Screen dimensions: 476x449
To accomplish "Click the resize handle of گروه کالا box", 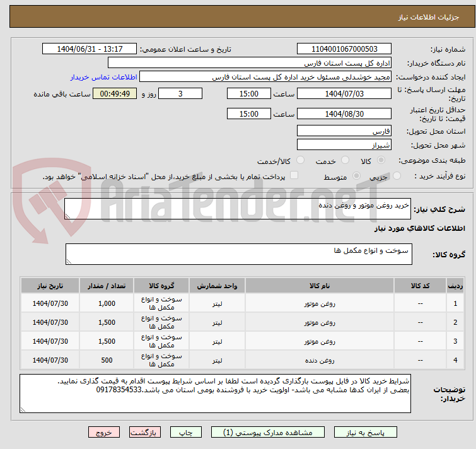I will tap(69, 261).
